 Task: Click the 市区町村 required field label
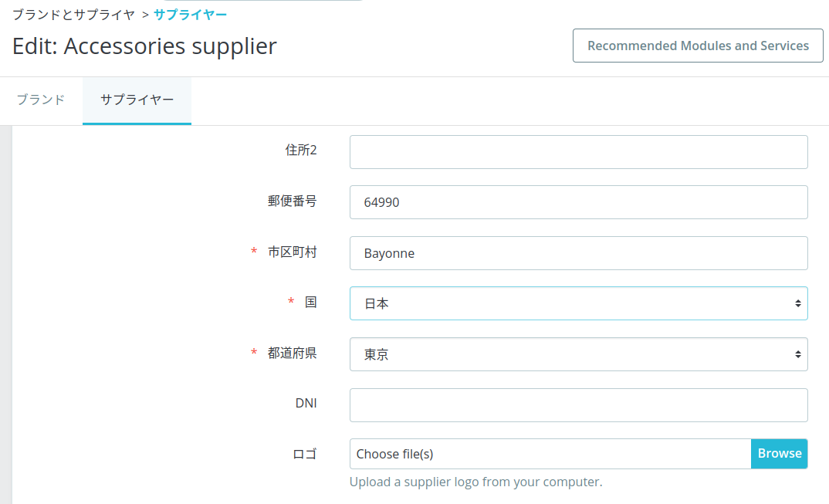point(292,252)
